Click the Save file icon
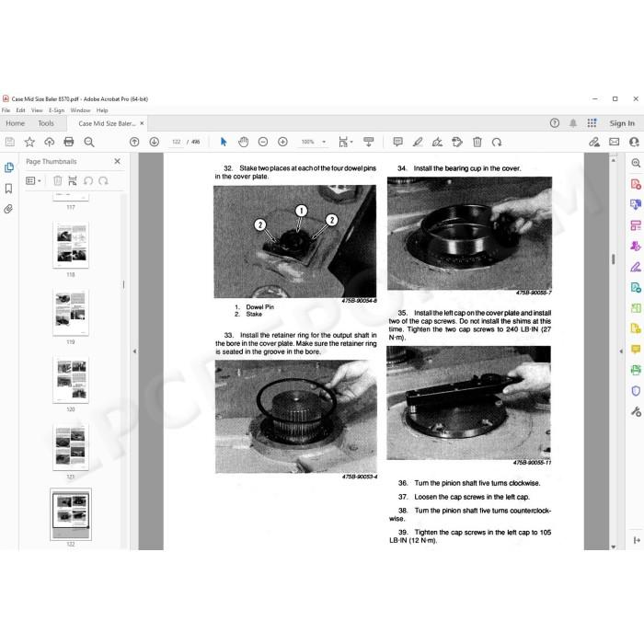 tap(10, 142)
